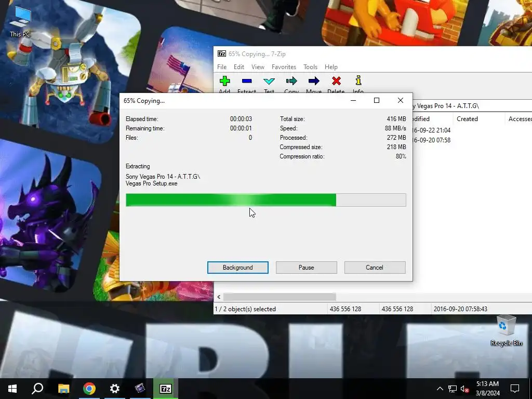Select the row dated 16-09-20 07:58

click(x=472, y=140)
